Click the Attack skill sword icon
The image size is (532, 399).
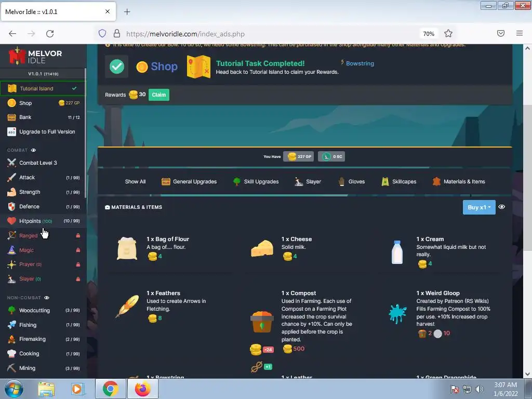[x=11, y=178]
